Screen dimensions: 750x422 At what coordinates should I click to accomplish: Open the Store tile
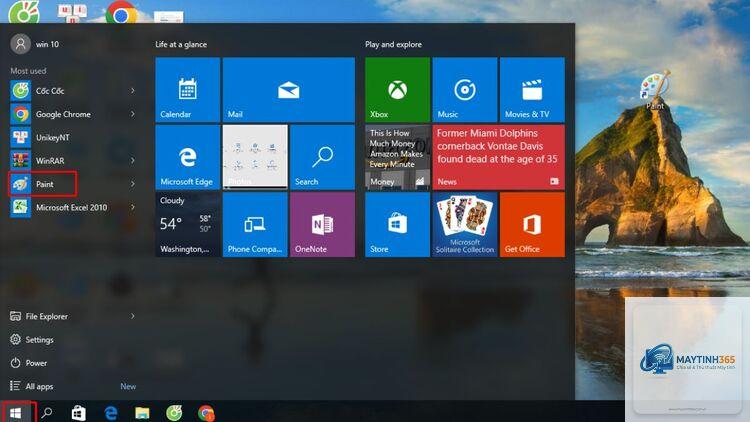coord(397,225)
